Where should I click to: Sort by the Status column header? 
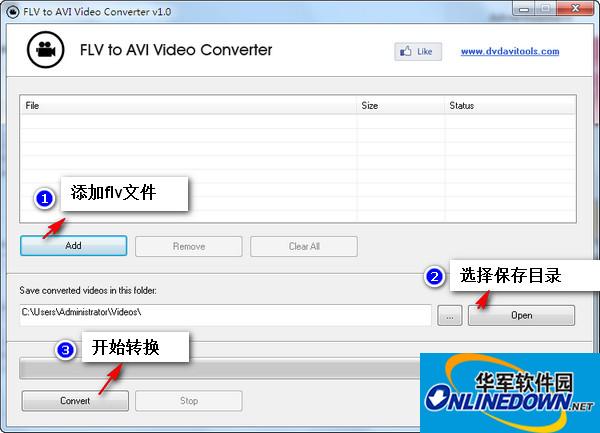(x=510, y=106)
